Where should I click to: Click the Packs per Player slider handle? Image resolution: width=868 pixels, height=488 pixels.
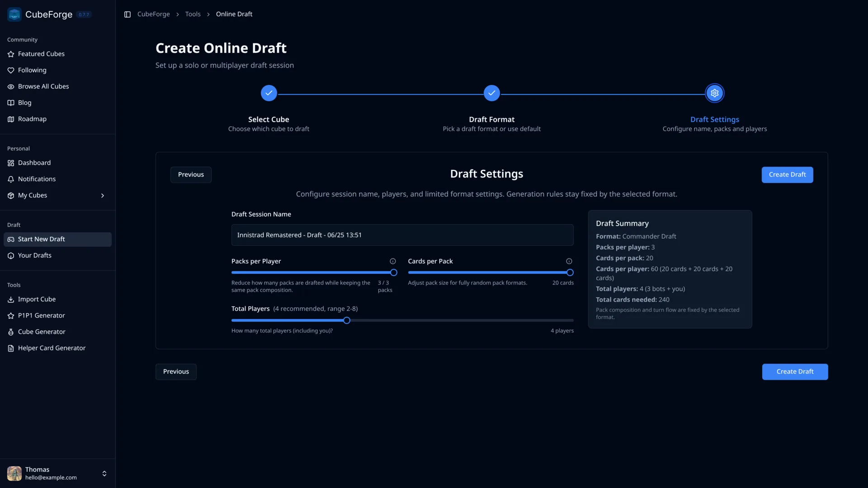pos(394,272)
